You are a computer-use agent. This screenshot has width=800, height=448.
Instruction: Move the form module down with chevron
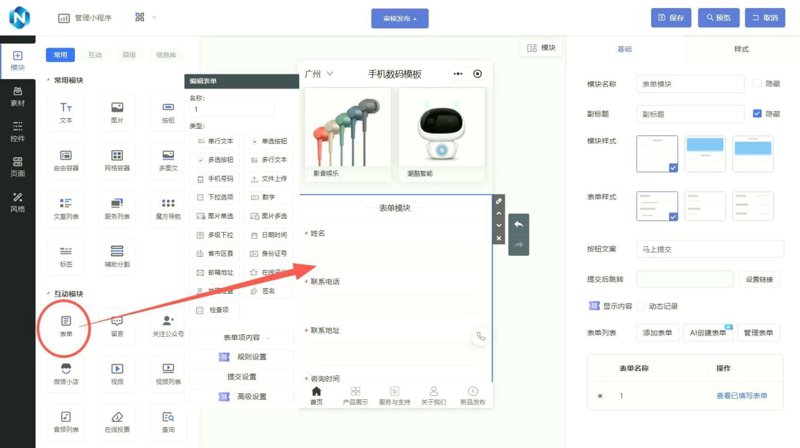(x=498, y=226)
